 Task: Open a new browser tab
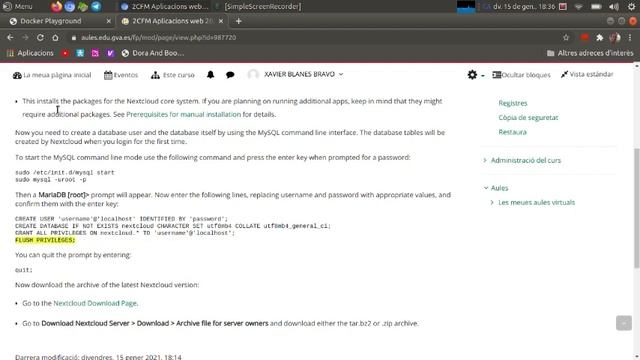(239, 21)
